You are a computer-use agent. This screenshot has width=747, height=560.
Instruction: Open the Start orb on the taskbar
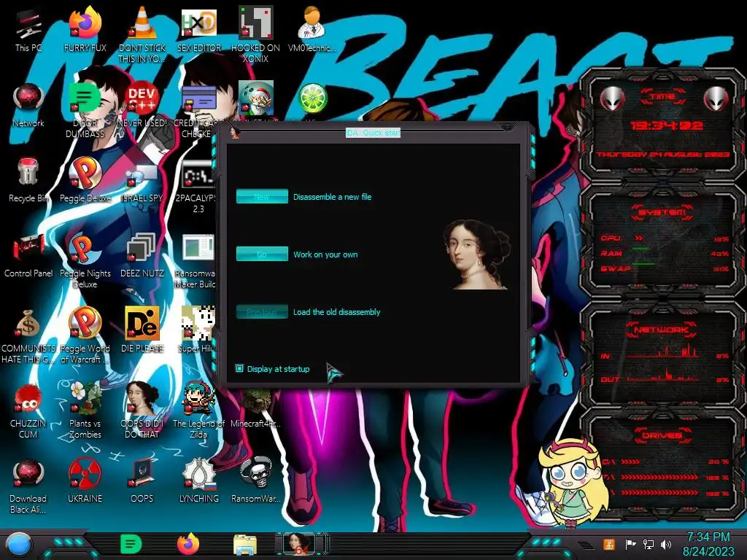coord(19,544)
